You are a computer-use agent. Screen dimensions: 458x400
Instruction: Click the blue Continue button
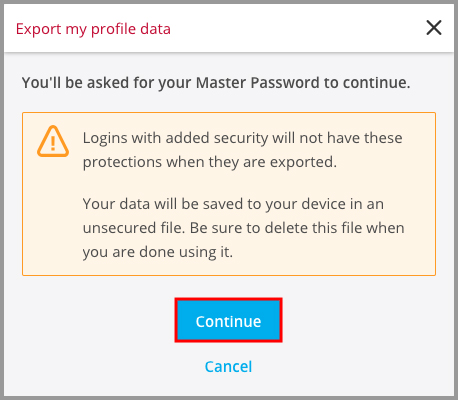pos(228,321)
